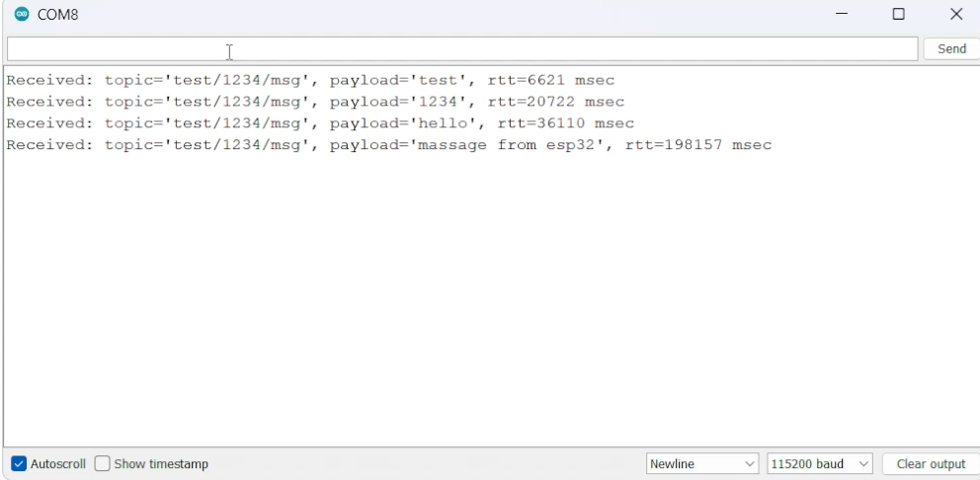Click the COM8 window title text

tap(58, 15)
